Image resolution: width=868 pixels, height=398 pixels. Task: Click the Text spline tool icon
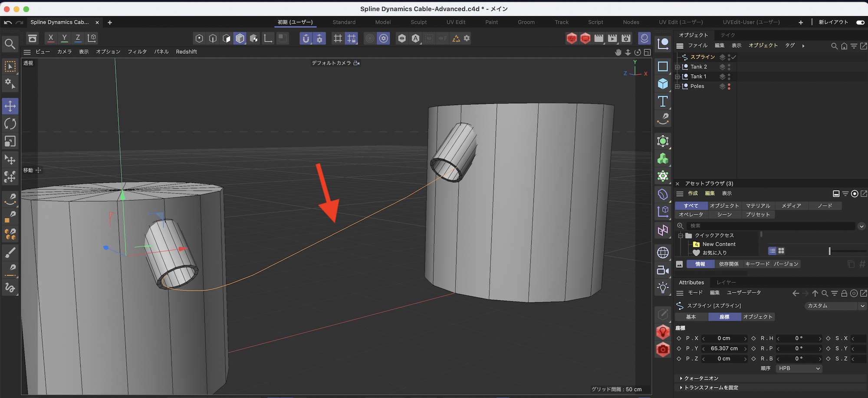point(663,102)
